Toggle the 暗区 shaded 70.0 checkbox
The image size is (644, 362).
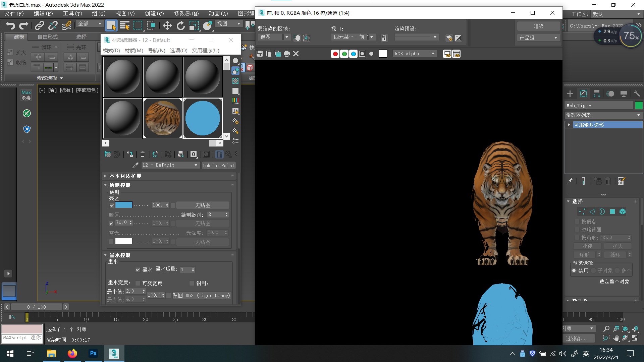point(111,223)
